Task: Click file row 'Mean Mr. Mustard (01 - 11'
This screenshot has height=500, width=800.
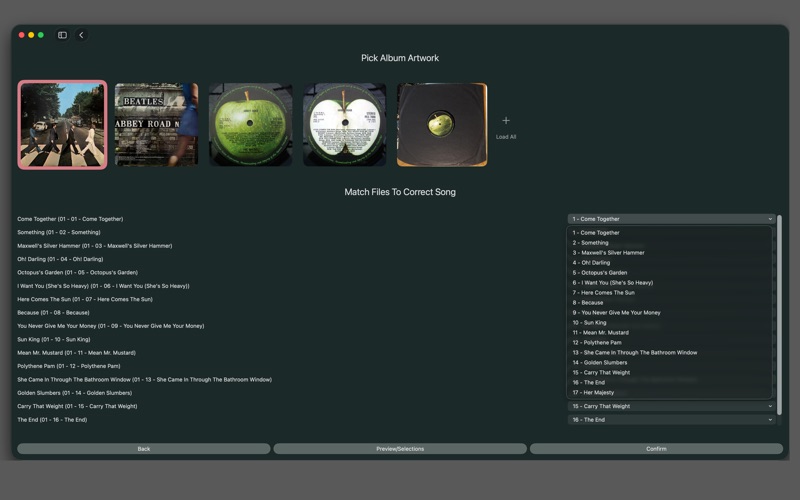Action: pyautogui.click(x=77, y=353)
